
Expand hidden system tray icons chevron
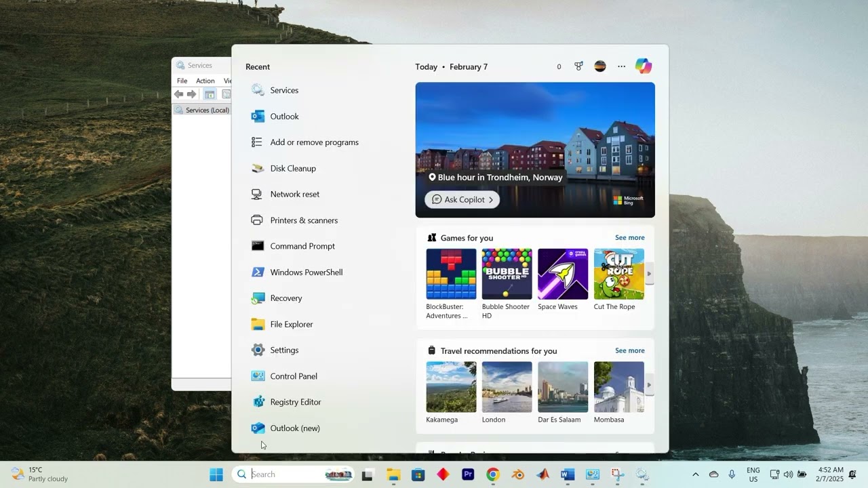(695, 474)
